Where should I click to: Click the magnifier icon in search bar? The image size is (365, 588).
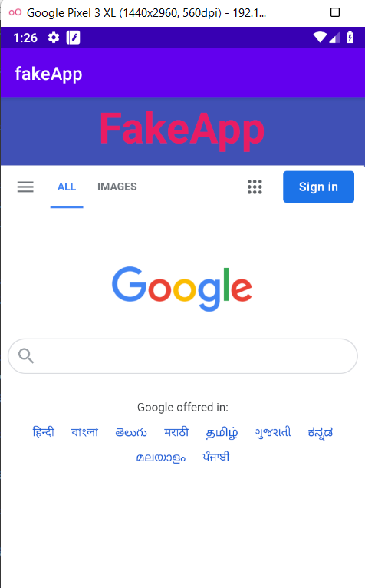coord(26,356)
